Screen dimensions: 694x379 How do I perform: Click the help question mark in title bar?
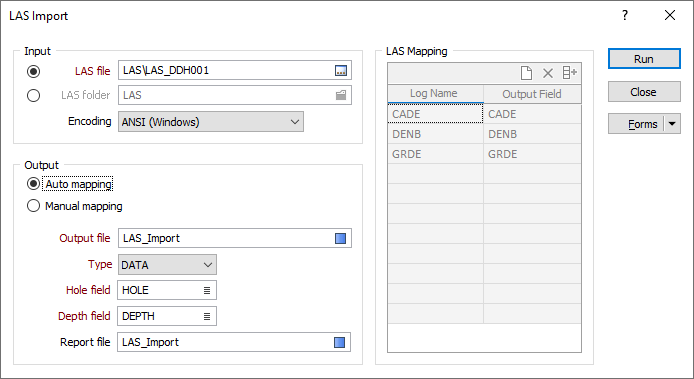click(x=625, y=15)
